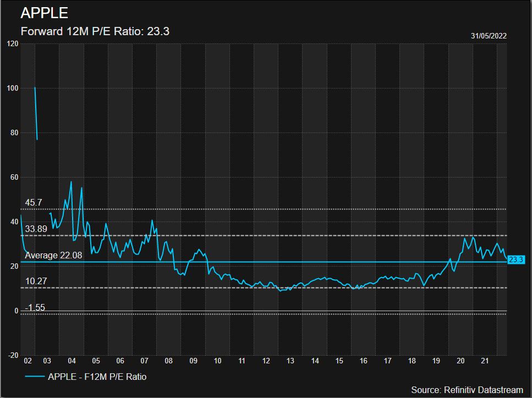Click the -1.55 dotted band label
The image size is (532, 398).
[35, 307]
